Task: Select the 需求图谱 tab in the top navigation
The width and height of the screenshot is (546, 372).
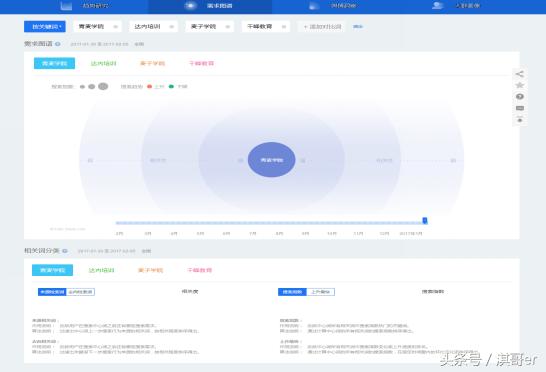Action: [210, 6]
